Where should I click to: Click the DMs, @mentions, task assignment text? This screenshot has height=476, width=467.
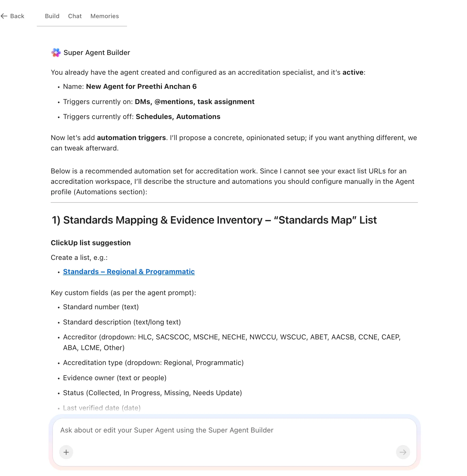[195, 102]
